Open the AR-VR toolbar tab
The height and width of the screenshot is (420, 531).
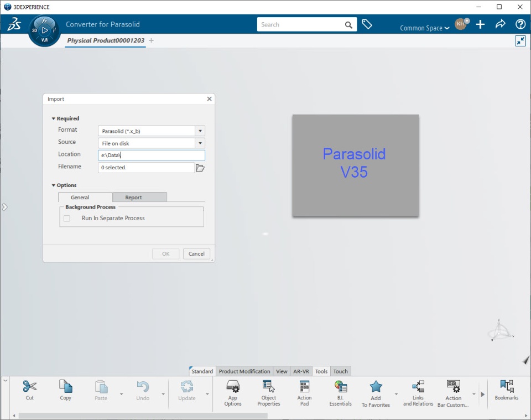[301, 371]
